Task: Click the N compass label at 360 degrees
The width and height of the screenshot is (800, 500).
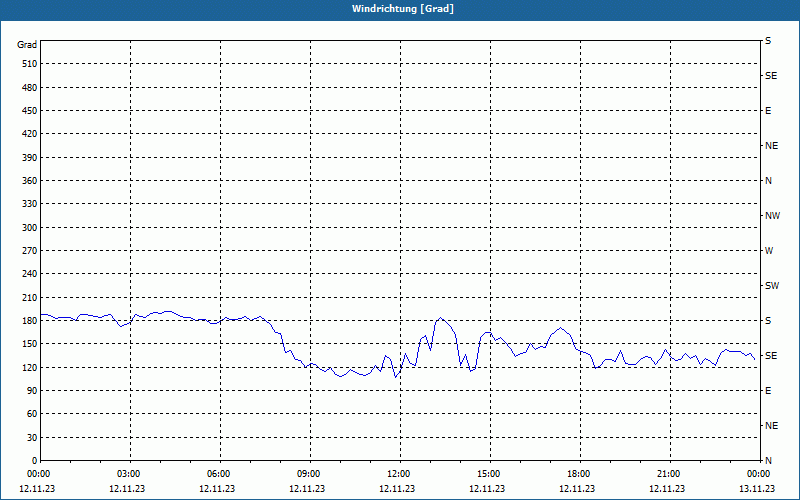Action: (x=768, y=181)
